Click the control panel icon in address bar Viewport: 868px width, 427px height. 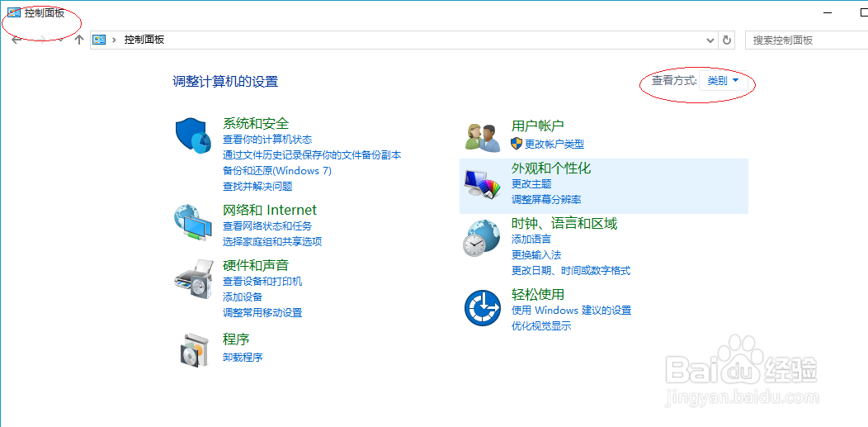tap(99, 40)
